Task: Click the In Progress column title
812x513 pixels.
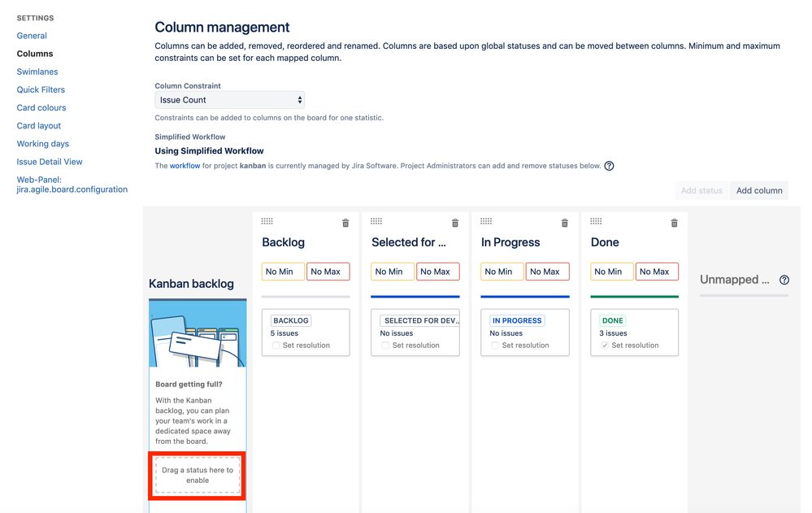Action: pos(510,242)
